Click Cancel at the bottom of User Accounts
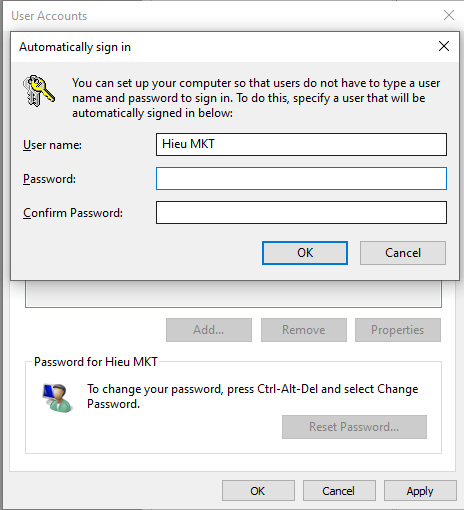464x510 pixels. [339, 491]
